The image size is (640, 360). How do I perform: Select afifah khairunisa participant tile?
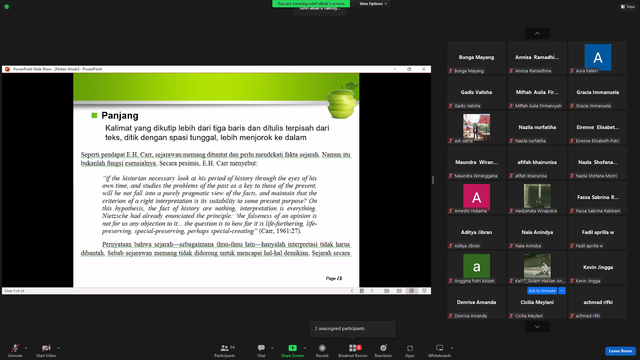coord(537,162)
